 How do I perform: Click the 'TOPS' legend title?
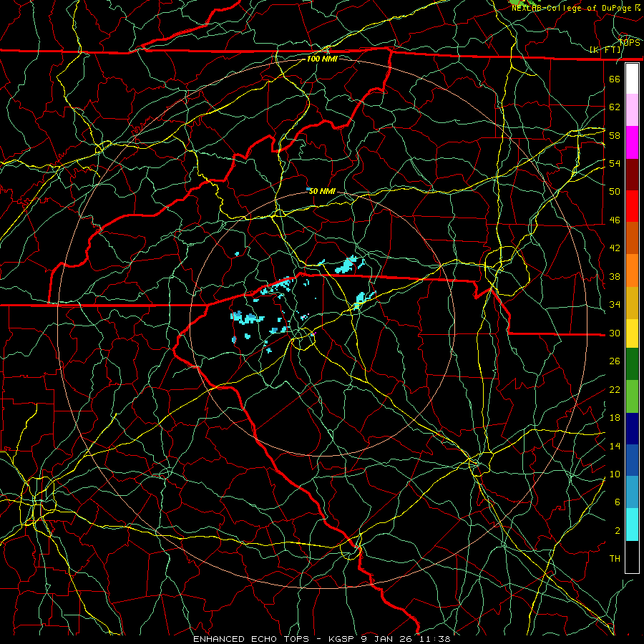(630, 43)
